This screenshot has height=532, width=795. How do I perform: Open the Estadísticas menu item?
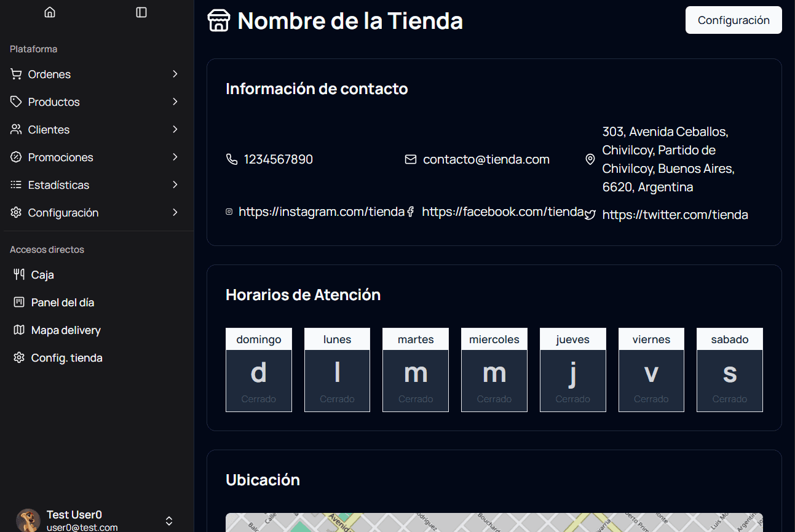97,185
